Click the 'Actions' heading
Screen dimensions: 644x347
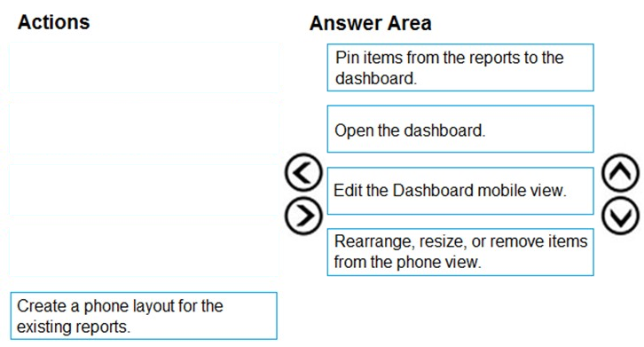tap(53, 22)
